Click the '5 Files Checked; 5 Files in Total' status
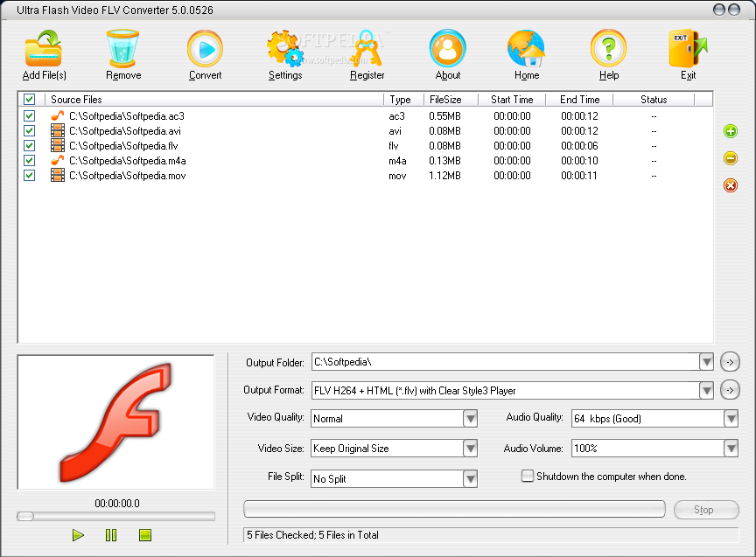 312,535
